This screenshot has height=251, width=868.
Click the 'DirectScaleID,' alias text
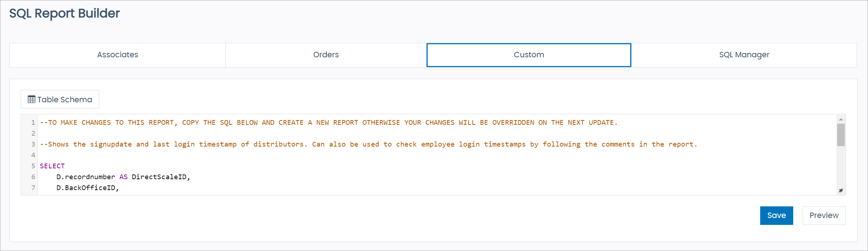(161, 177)
